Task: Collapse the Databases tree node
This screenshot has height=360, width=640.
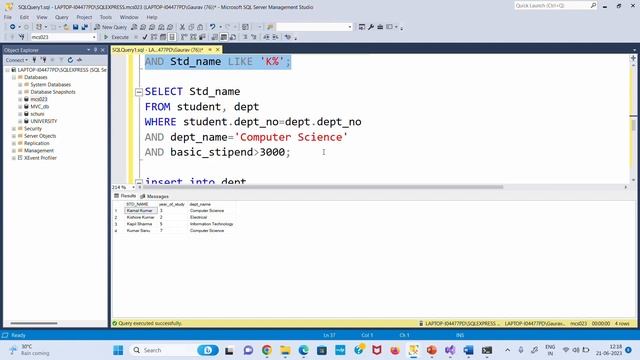Action: (13, 77)
